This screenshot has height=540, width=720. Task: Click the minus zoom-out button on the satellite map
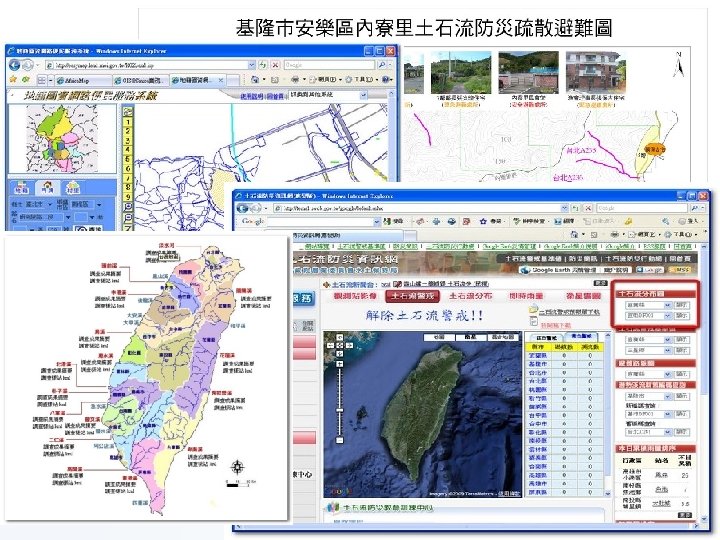pyautogui.click(x=340, y=440)
